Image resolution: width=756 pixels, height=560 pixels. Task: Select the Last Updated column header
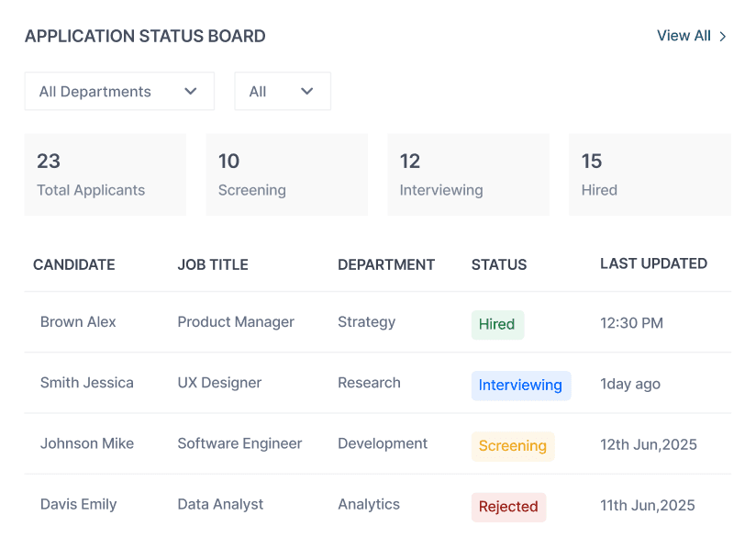(x=653, y=263)
